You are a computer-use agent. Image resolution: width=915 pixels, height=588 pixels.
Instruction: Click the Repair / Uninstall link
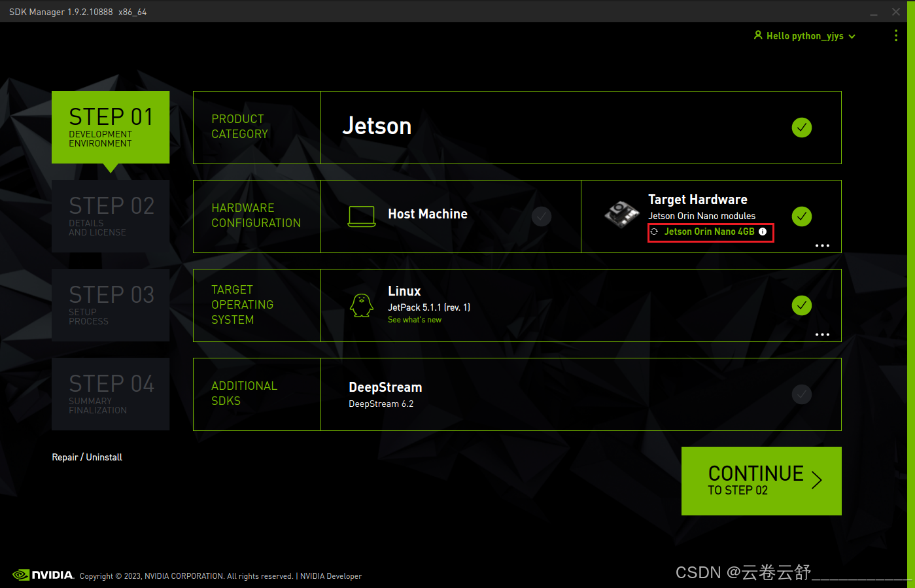pos(87,457)
